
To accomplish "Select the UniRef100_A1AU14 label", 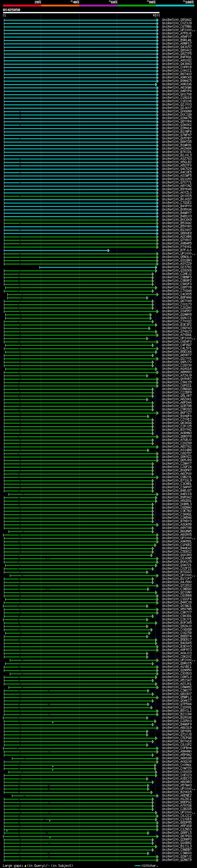I will [177, 369].
